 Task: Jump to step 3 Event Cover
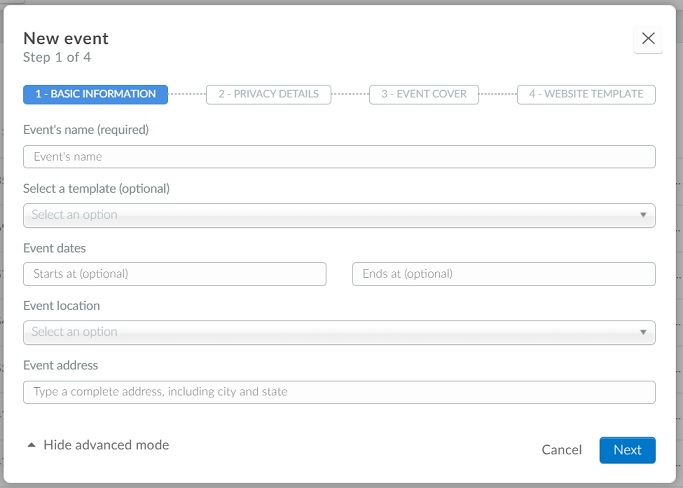tap(424, 94)
